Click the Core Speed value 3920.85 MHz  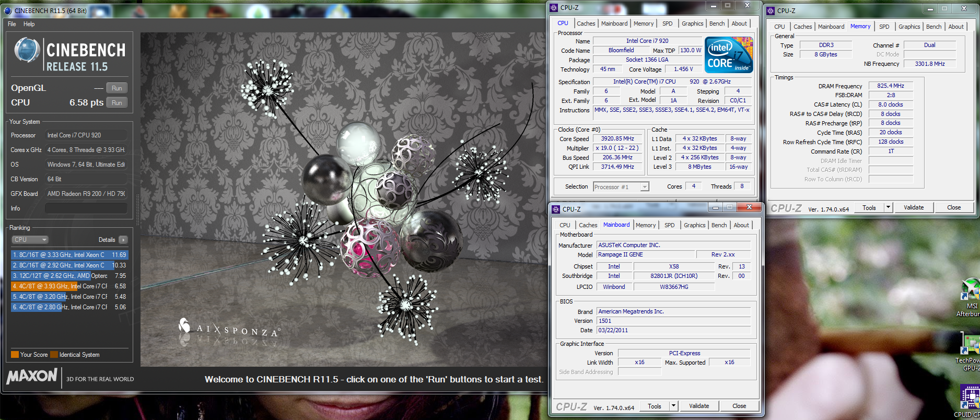coord(617,139)
